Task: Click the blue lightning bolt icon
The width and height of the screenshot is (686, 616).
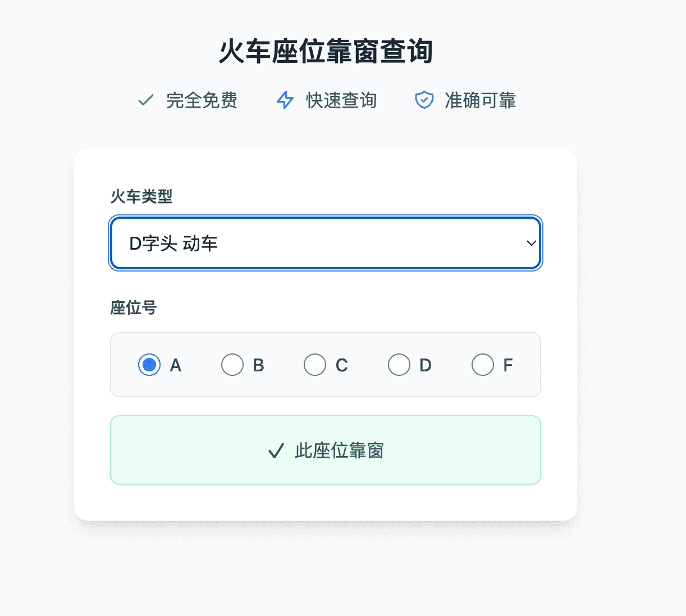Action: (x=285, y=100)
